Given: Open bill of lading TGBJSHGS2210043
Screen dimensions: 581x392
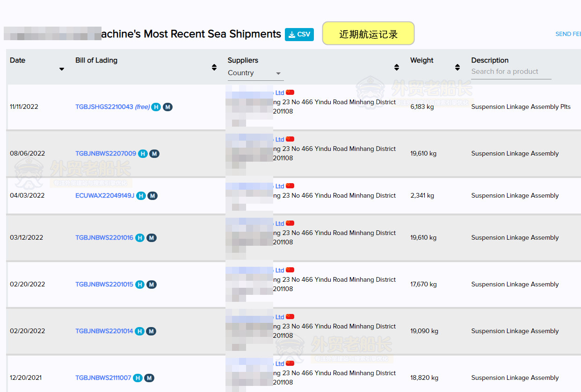Looking at the screenshot, I should 104,107.
